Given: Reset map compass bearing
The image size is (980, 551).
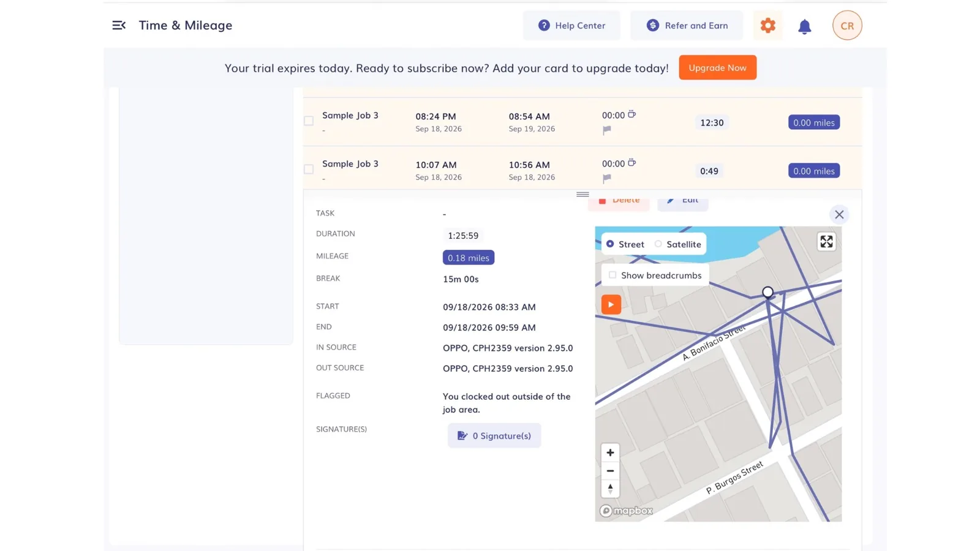Looking at the screenshot, I should (x=610, y=489).
